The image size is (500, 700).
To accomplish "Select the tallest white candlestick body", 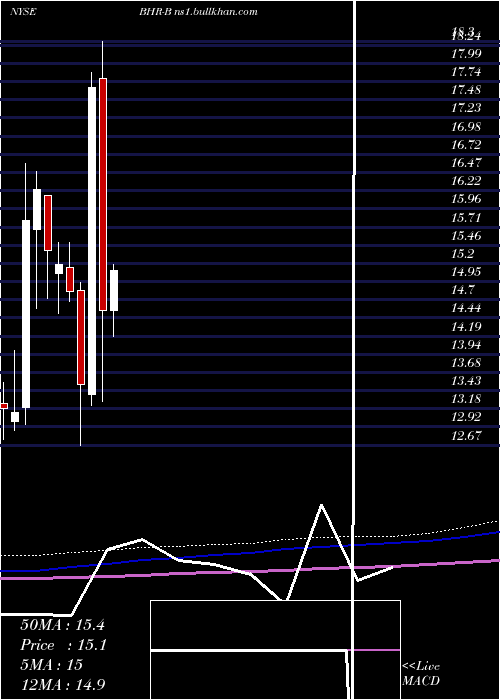I will coord(92,241).
